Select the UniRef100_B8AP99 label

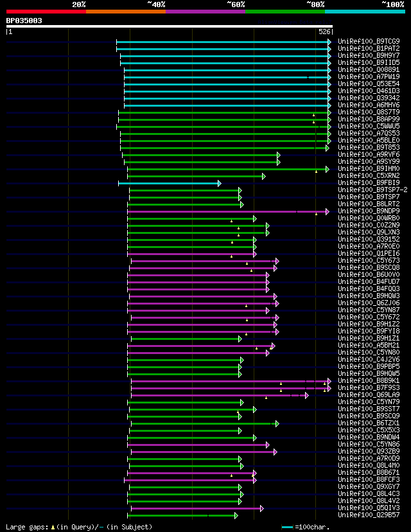point(369,119)
